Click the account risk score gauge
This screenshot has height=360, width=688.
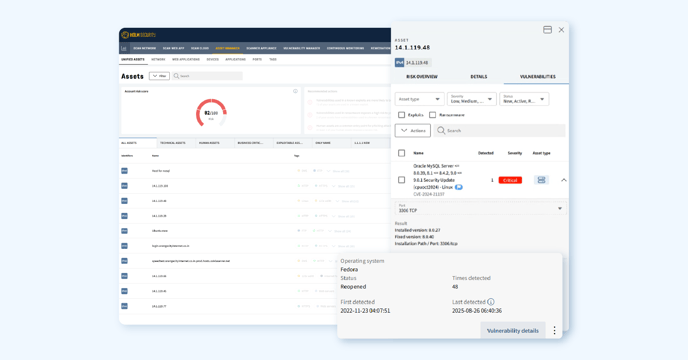[211, 113]
